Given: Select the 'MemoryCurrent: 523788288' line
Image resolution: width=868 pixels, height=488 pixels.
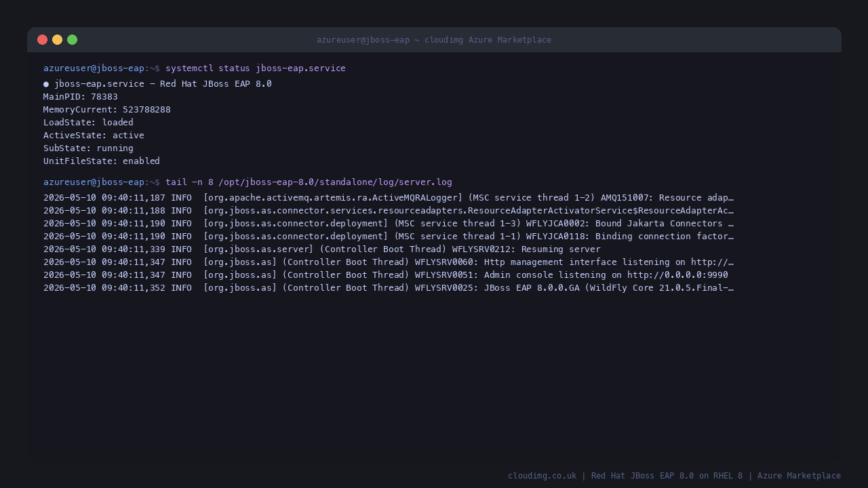Looking at the screenshot, I should click(107, 110).
